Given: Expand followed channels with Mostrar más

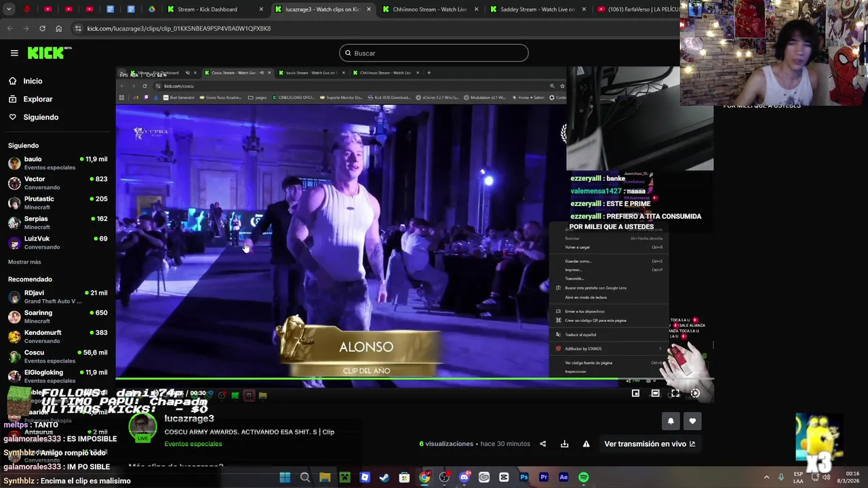Looking at the screenshot, I should pos(24,262).
